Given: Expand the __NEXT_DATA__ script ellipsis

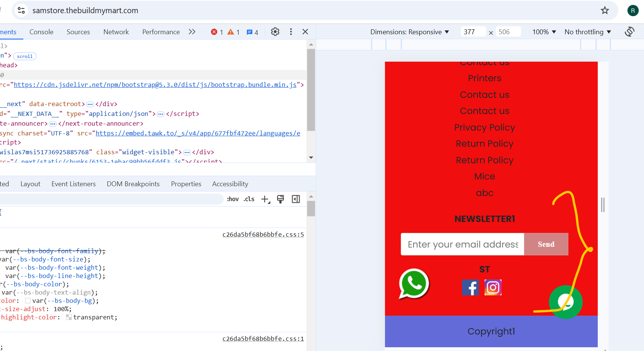Looking at the screenshot, I should pyautogui.click(x=161, y=114).
